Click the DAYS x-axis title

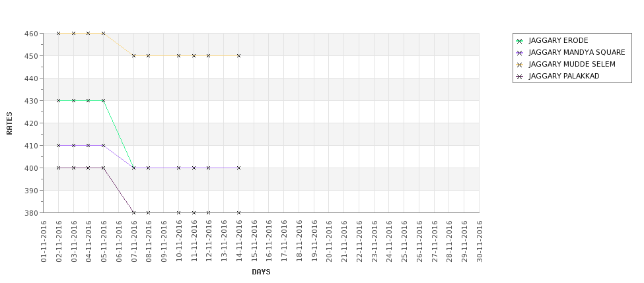261,272
